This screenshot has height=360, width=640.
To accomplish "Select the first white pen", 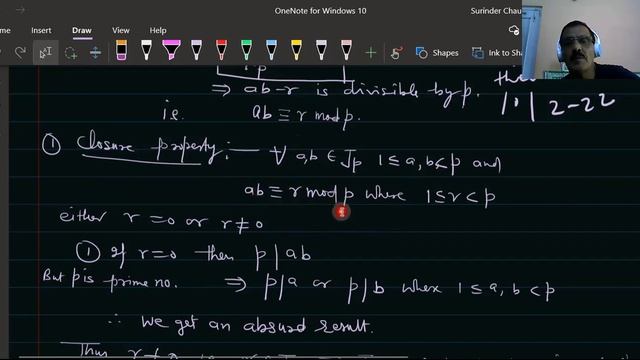I will coord(146,50).
